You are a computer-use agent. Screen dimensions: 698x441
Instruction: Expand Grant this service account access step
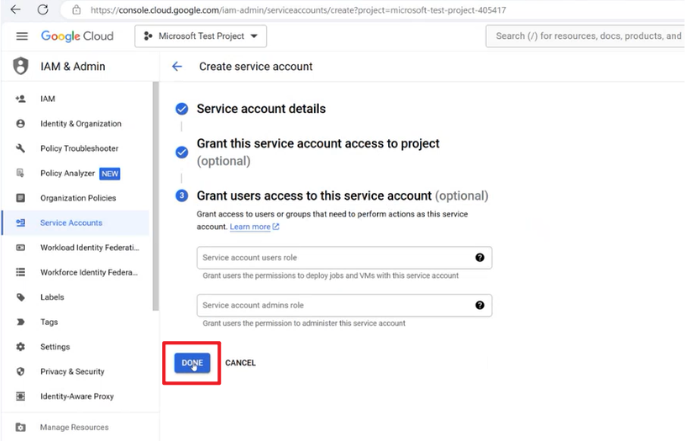[318, 152]
